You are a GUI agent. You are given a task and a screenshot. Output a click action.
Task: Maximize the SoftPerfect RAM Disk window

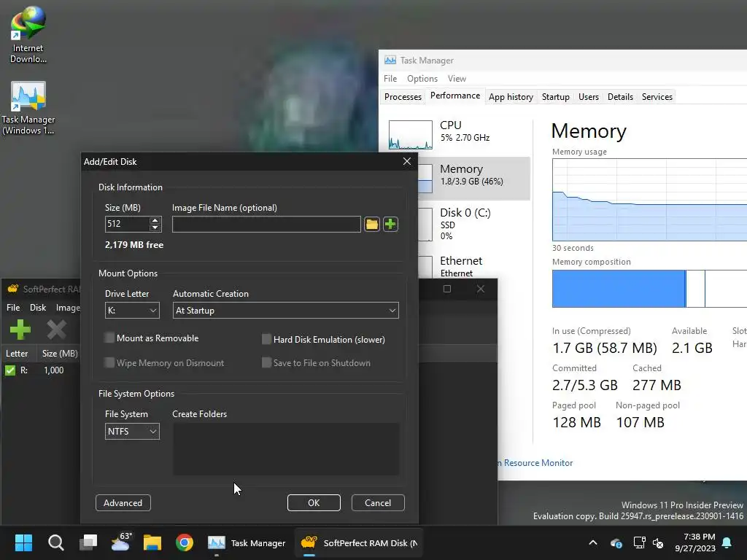(x=447, y=289)
